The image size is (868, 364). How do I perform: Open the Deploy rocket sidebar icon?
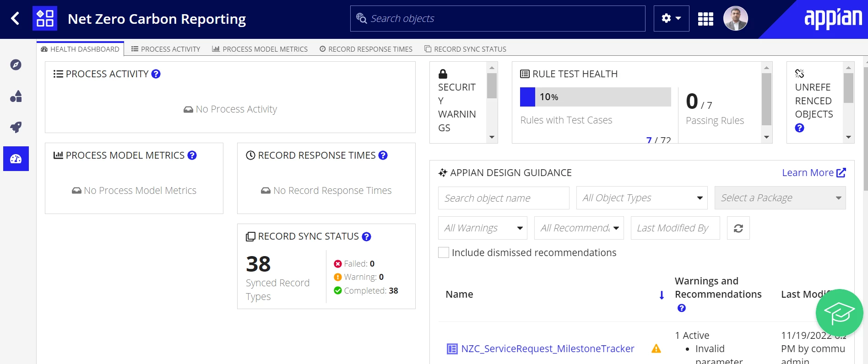(16, 127)
